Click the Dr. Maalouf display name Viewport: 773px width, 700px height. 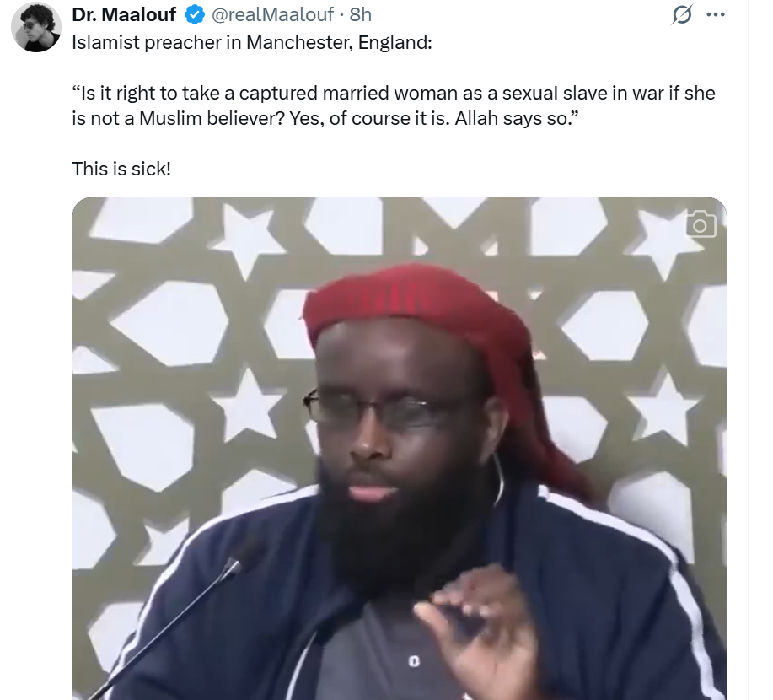tap(124, 15)
